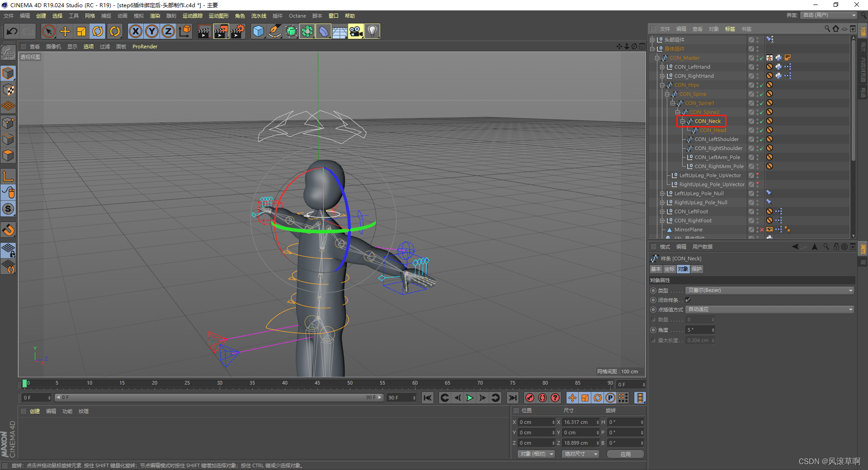Image resolution: width=868 pixels, height=470 pixels.
Task: Toggle the Y-axis lock icon
Action: click(152, 31)
